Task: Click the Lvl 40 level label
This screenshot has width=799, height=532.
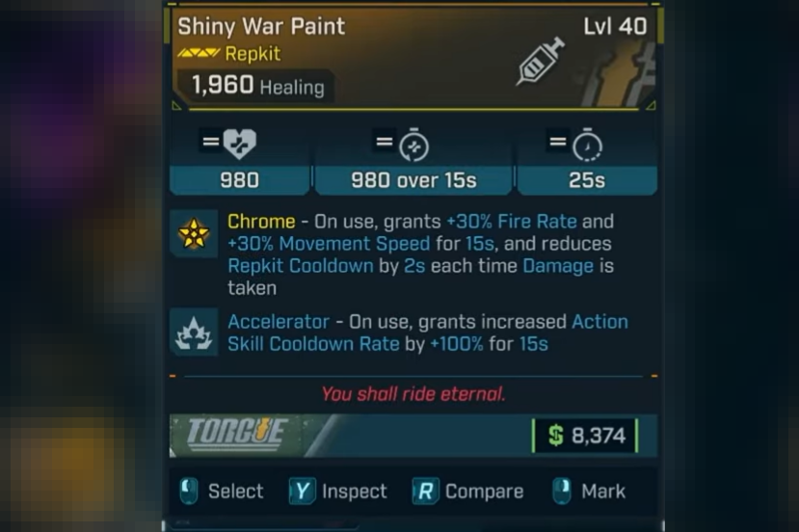Action: click(615, 26)
